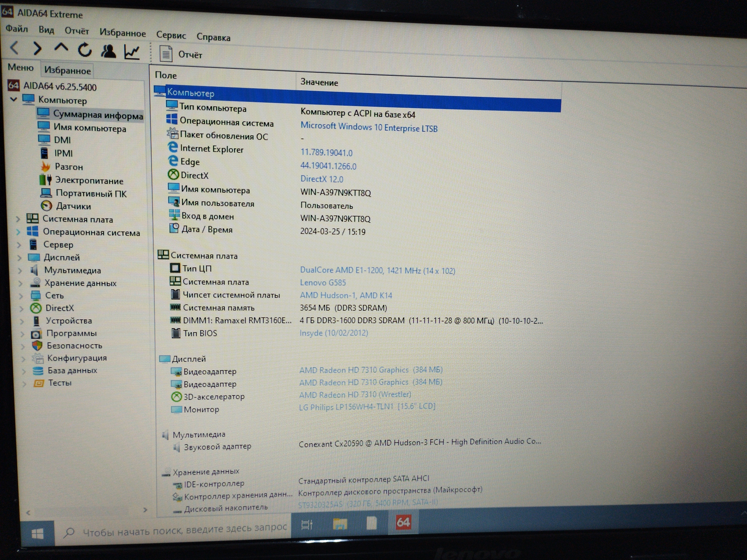
Task: Click the Безопасность shield icon
Action: (37, 346)
